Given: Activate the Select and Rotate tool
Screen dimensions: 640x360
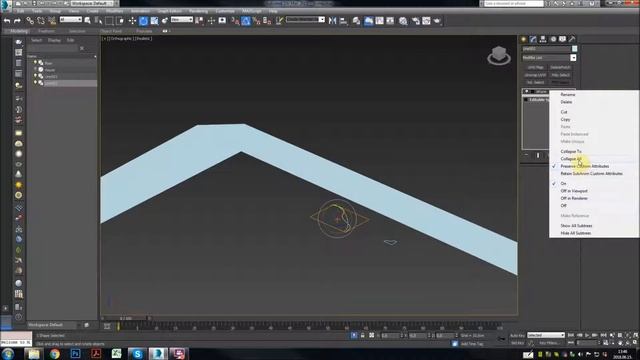Looking at the screenshot, I should [x=143, y=20].
